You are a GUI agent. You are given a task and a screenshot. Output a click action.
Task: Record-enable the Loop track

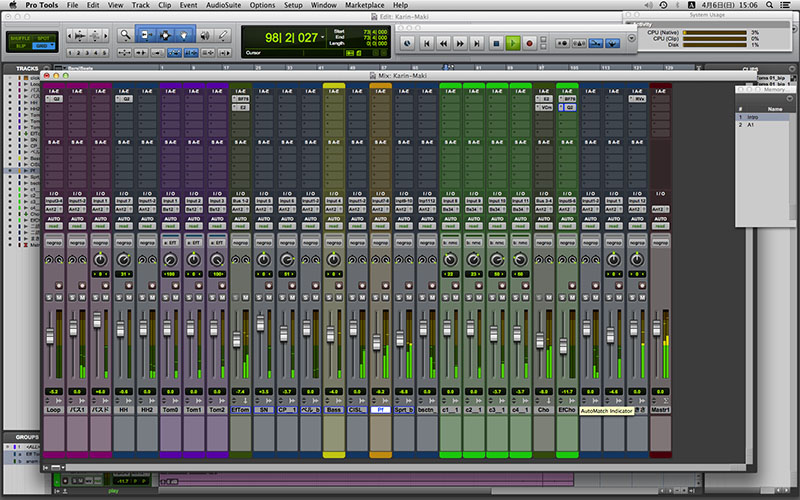(x=59, y=286)
